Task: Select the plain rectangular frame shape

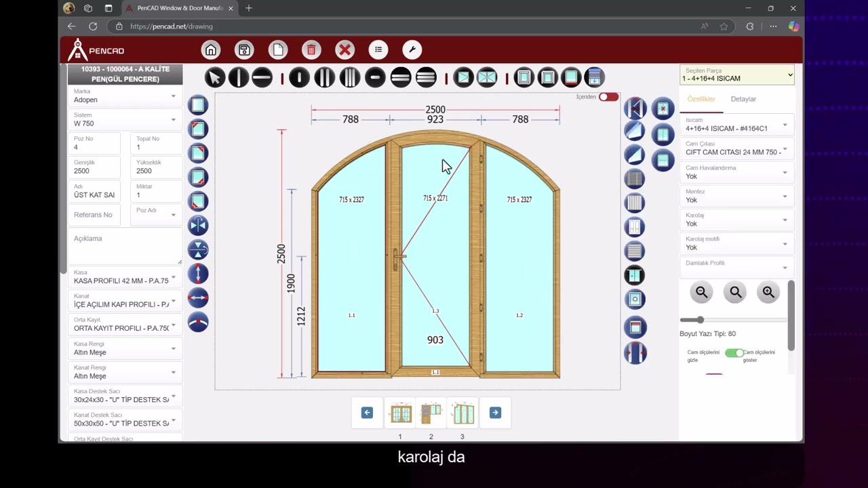Action: pos(198,105)
